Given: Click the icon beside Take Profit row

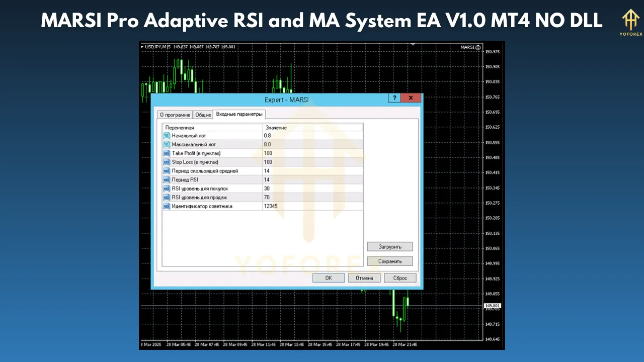Looking at the screenshot, I should click(167, 153).
